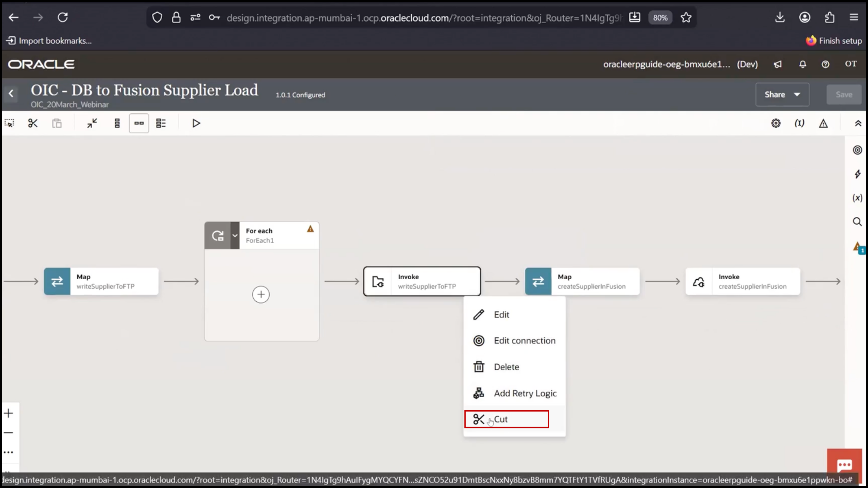Click the Oracle logo
This screenshot has width=868, height=488.
pos(41,64)
